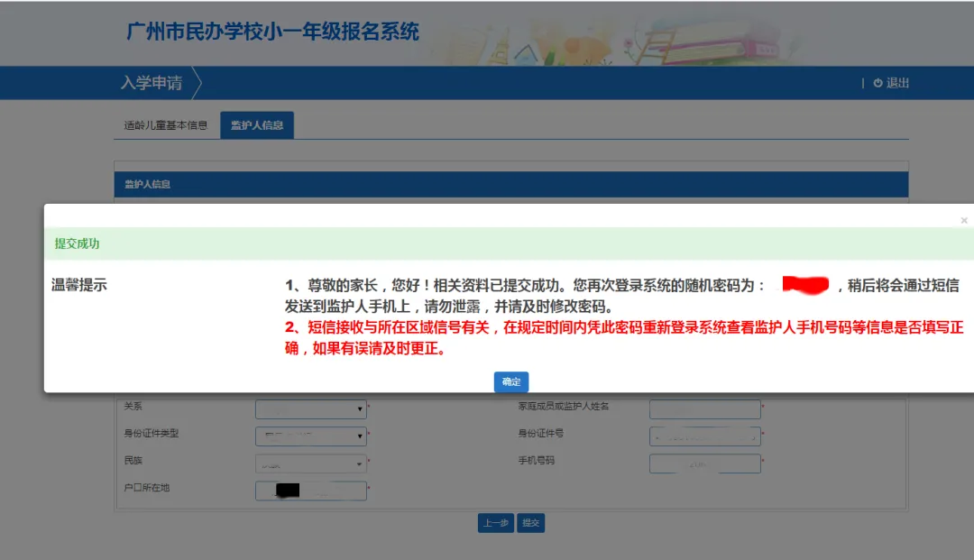
Task: Click the 提交成功 success message banner
Action: 79,243
